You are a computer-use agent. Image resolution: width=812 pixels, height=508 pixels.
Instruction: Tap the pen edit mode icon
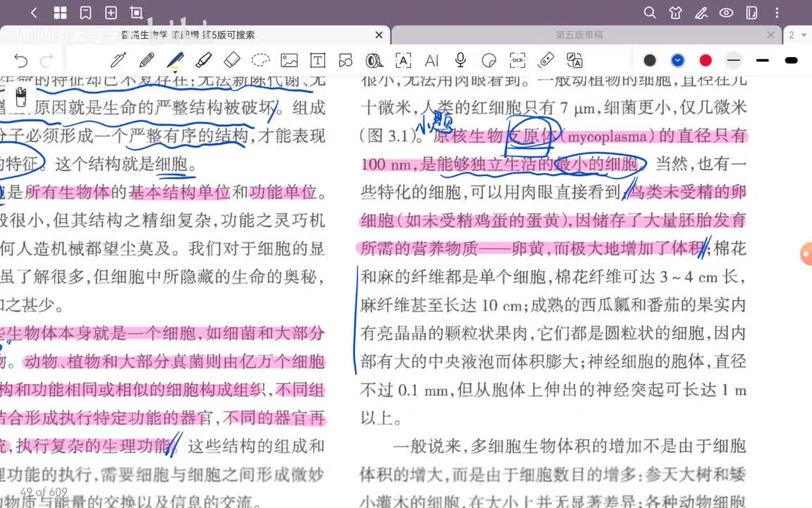(701, 13)
